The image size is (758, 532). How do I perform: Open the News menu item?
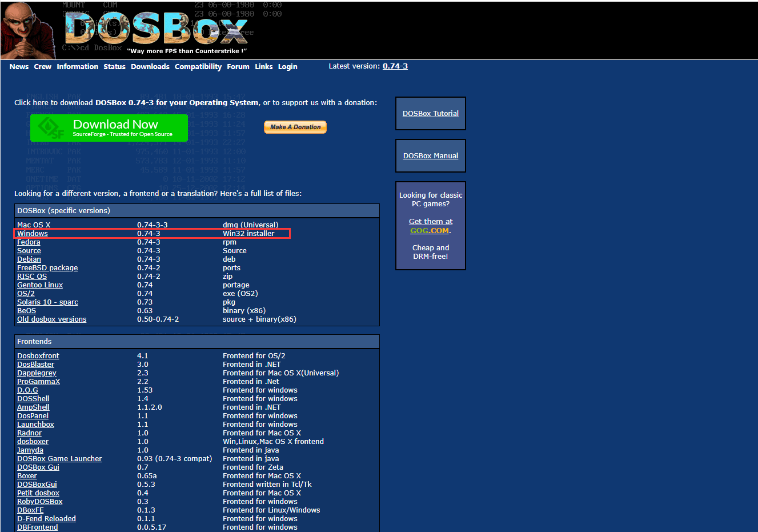(x=19, y=66)
